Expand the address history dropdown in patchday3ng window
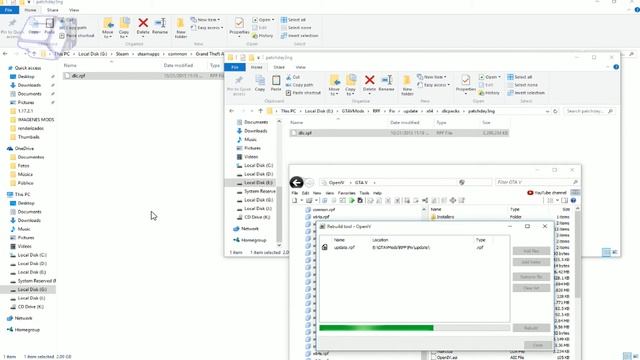 point(547,111)
